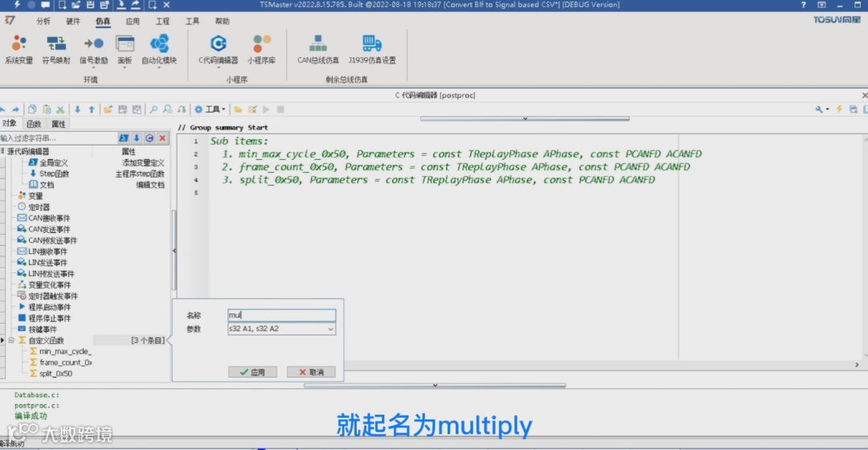Switch to the 函数 panel tab
This screenshot has width=868, height=450.
[x=34, y=124]
